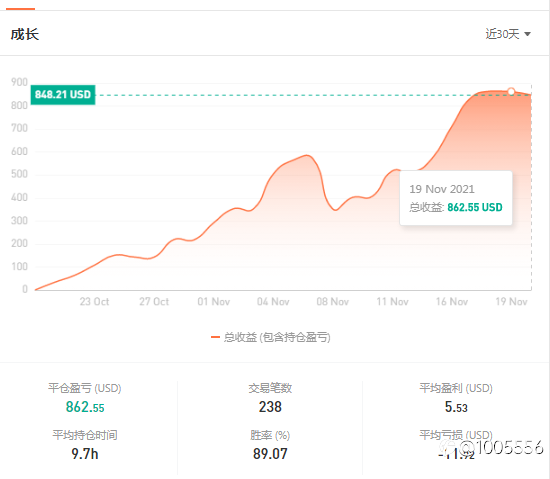Click the 9.7h holding time value

coord(85,454)
